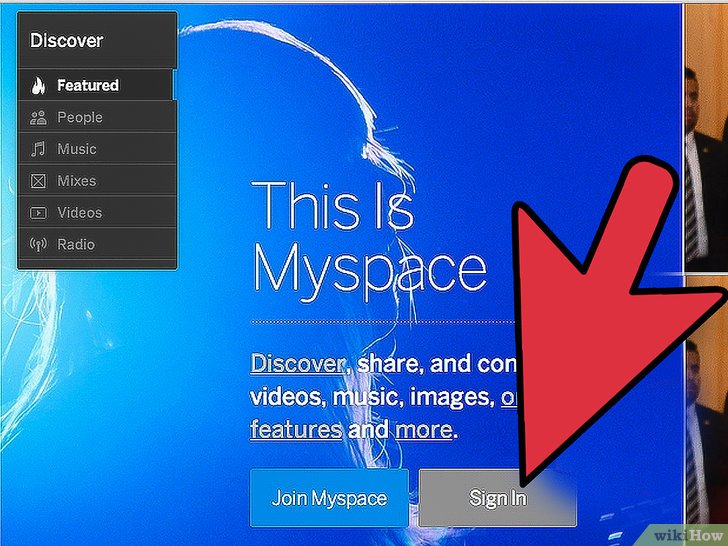Open the People section
This screenshot has width=728, height=546.
[97, 117]
